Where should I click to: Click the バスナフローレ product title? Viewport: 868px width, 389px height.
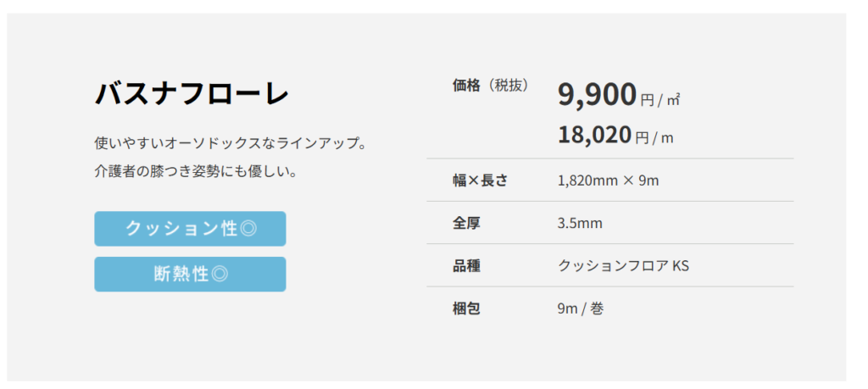click(x=192, y=93)
